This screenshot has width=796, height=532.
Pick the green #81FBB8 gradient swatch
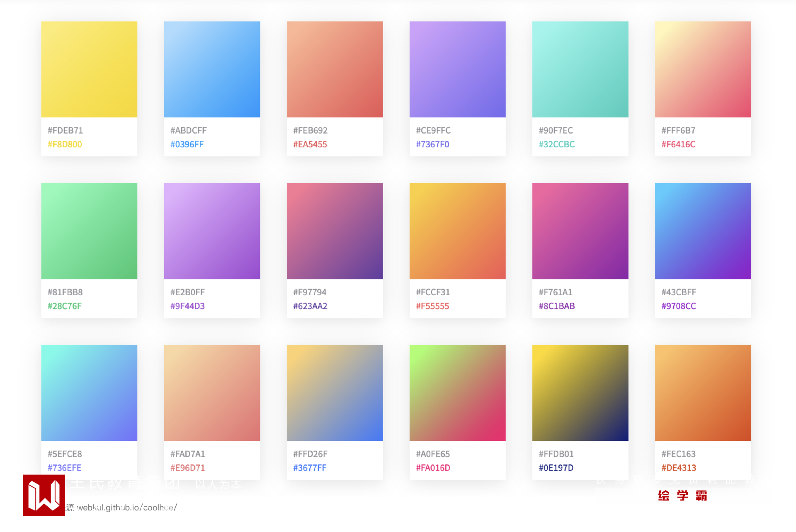click(x=89, y=231)
